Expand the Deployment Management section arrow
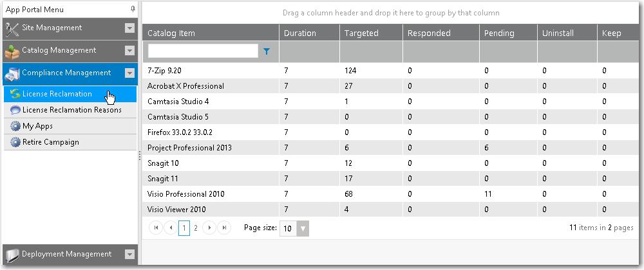 click(129, 255)
